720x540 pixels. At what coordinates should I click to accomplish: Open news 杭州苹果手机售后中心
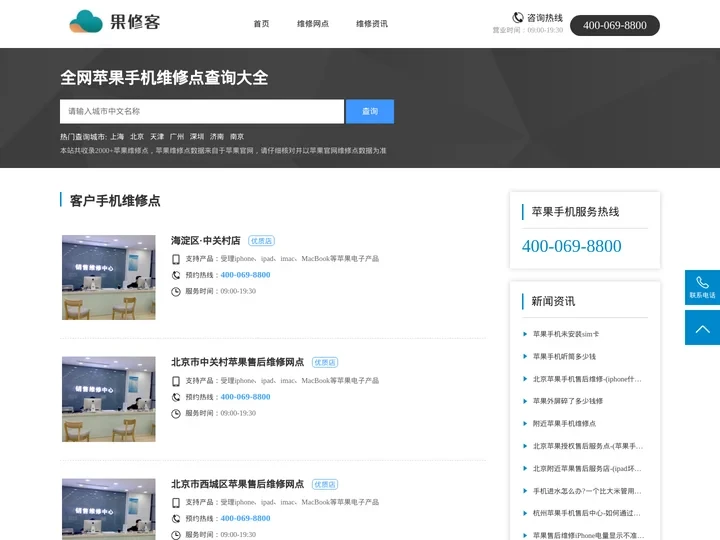(586, 513)
